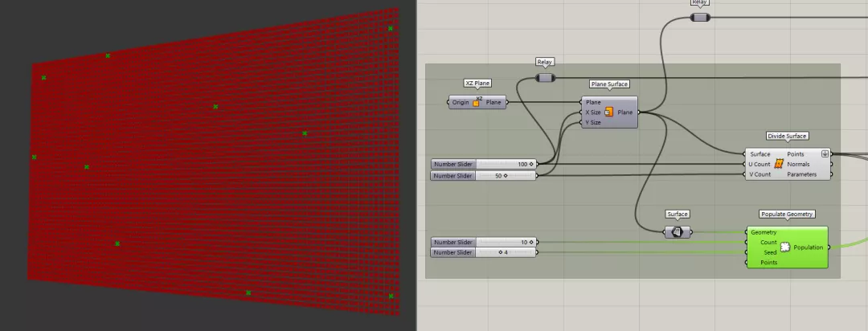Select the Surface name tag

[678, 215]
